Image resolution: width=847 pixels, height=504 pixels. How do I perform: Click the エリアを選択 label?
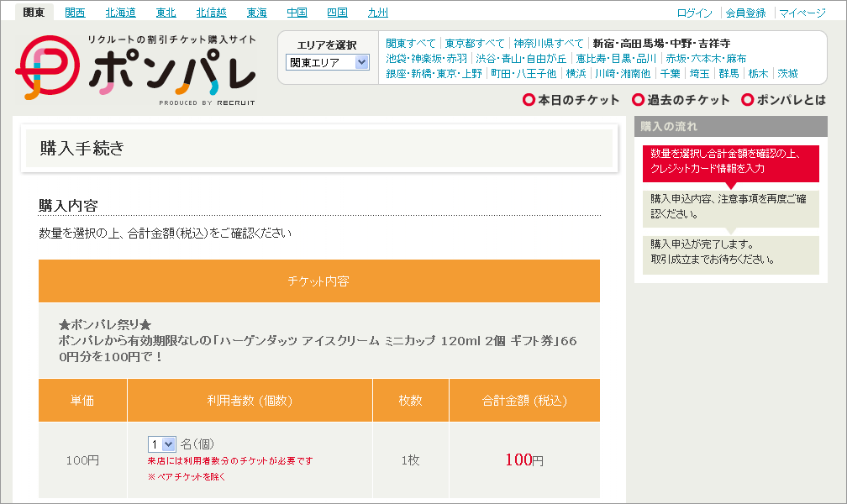coord(327,45)
